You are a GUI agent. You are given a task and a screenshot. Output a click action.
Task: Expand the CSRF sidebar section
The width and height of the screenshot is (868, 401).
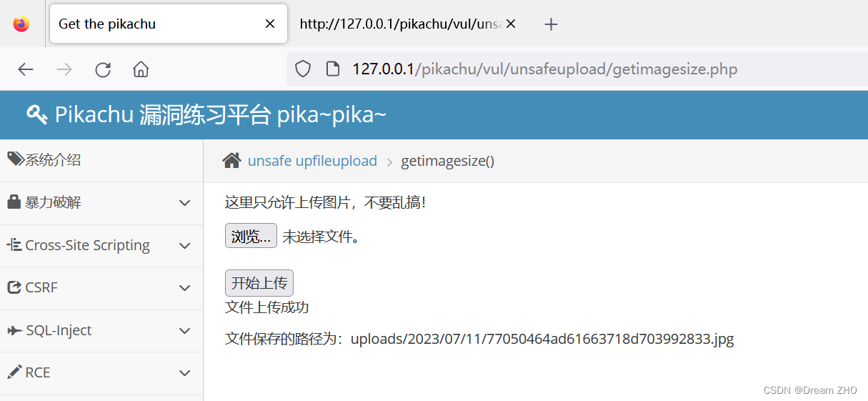pyautogui.click(x=99, y=288)
